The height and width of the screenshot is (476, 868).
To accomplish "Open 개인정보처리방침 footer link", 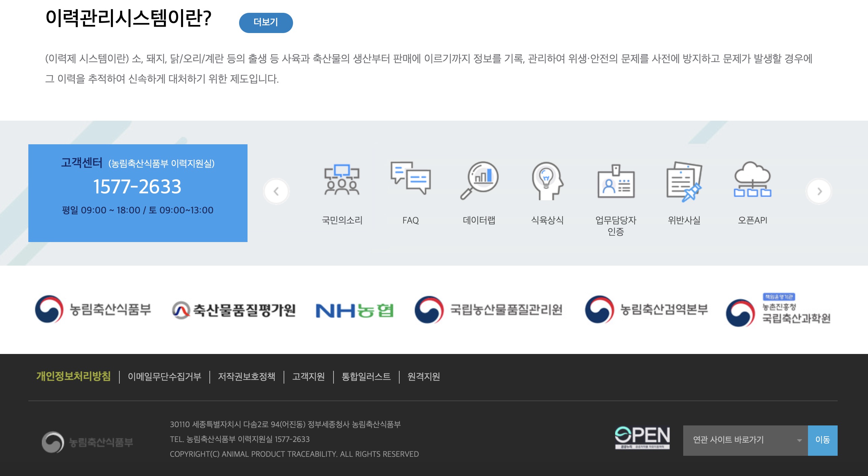I will click(74, 376).
